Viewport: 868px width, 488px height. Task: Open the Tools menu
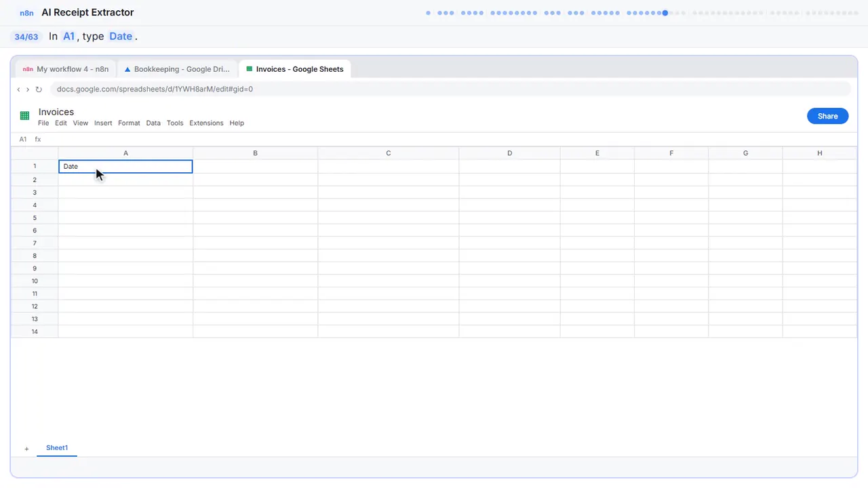[175, 123]
